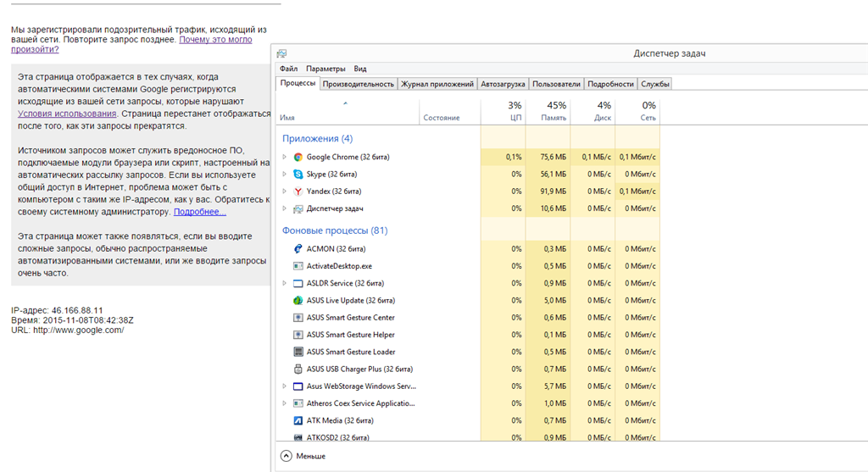The image size is (868, 472).
Task: Open the Условия использования link
Action: click(x=67, y=114)
